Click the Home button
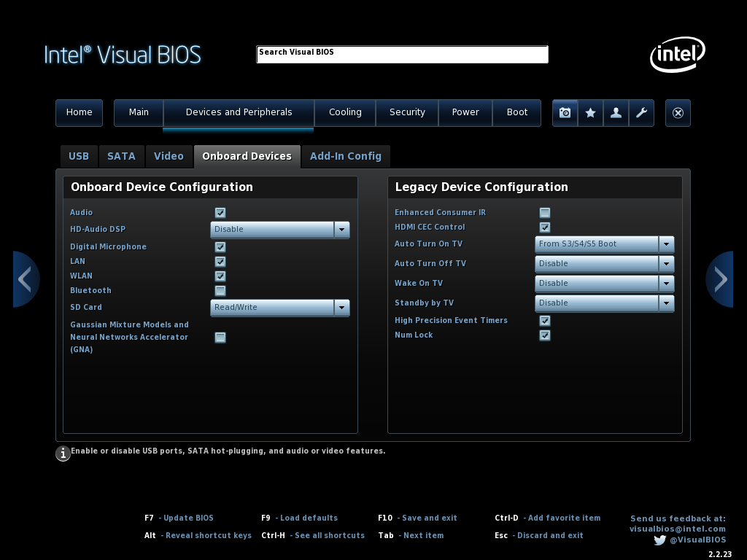747x560 pixels. pyautogui.click(x=79, y=113)
